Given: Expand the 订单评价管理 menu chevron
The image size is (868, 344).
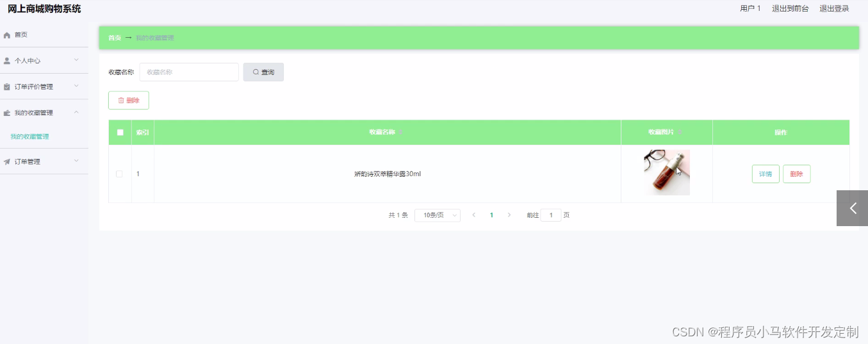Looking at the screenshot, I should coord(76,86).
